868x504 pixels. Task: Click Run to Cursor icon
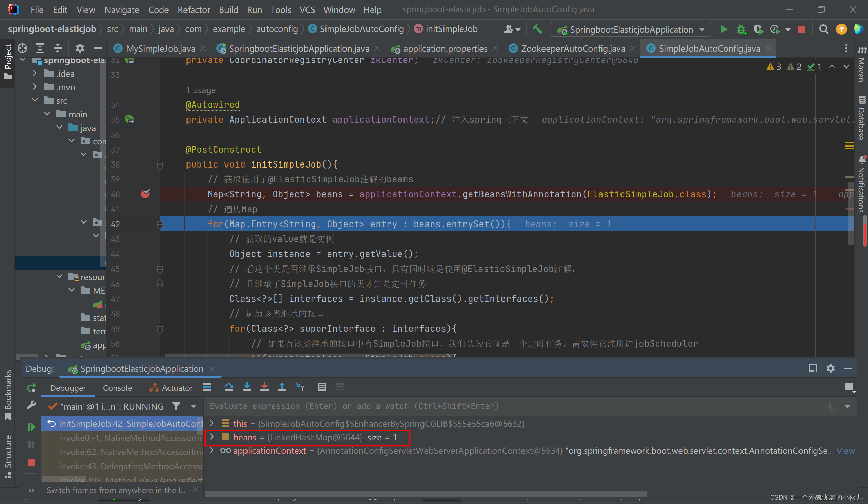300,387
